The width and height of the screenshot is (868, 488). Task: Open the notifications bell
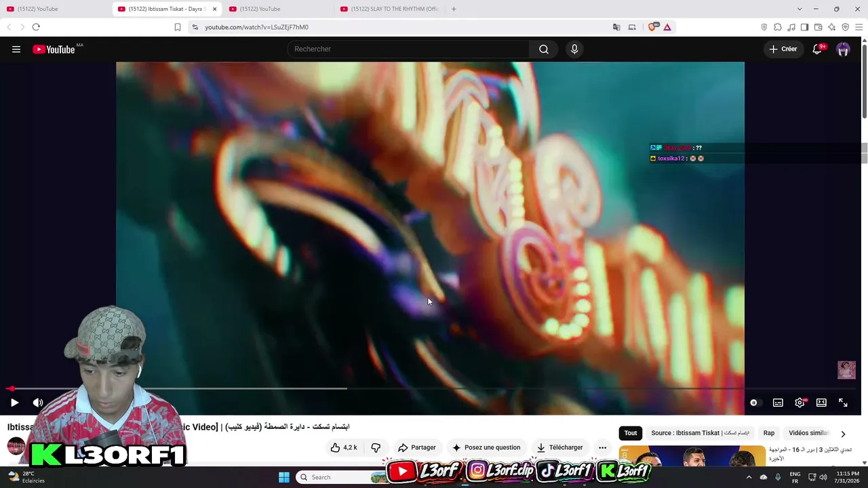pos(818,49)
